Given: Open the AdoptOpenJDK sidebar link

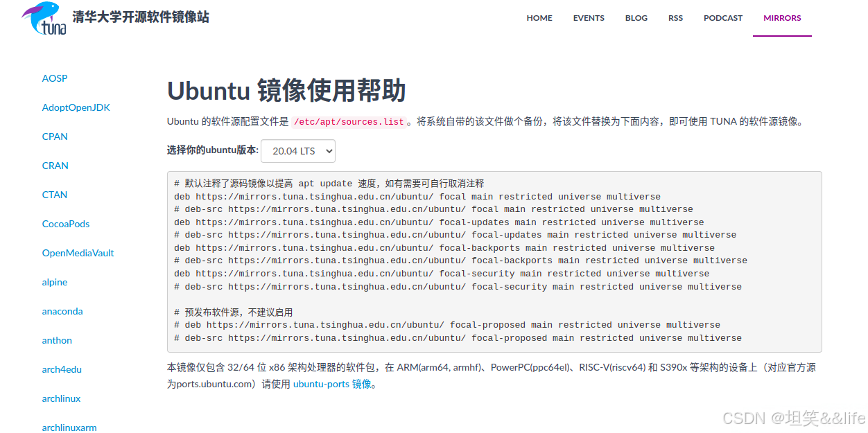Looking at the screenshot, I should coord(76,107).
